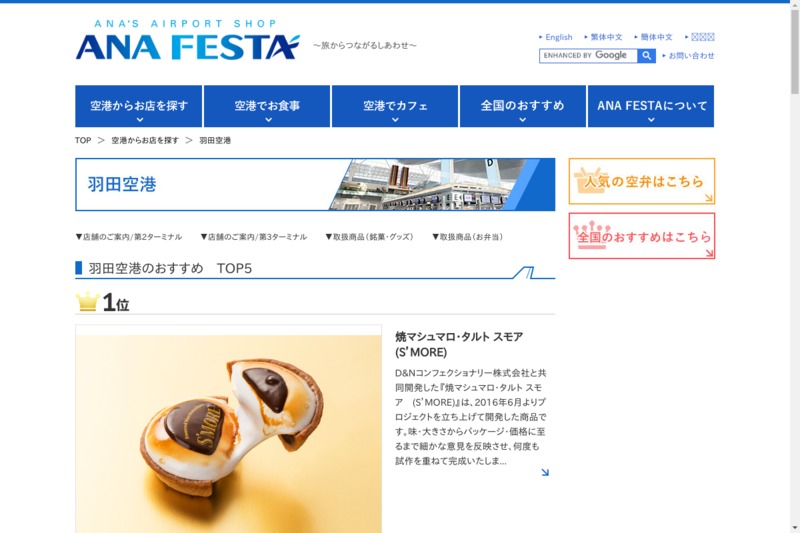Expand the 空港でお食事 menu
Screen dimensions: 800x533
(x=267, y=106)
